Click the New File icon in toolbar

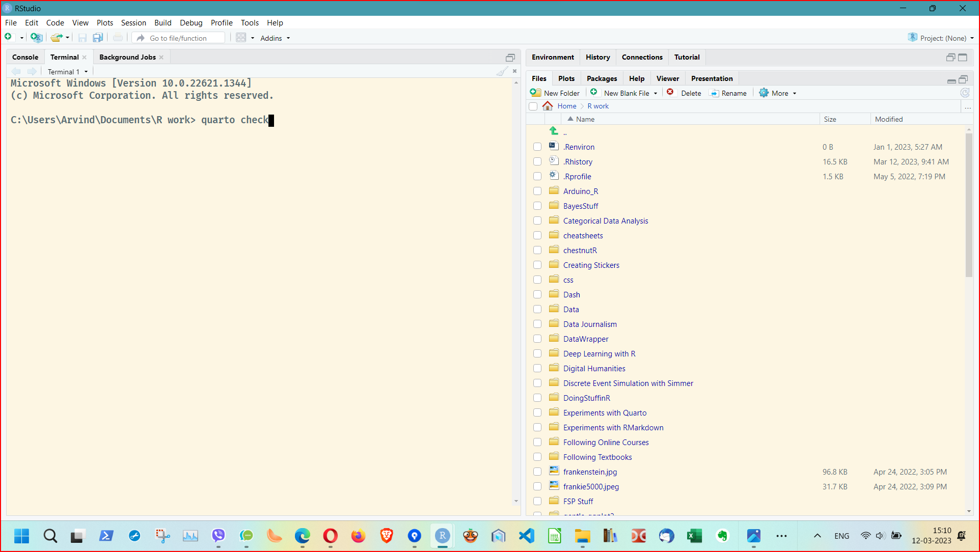pos(8,37)
